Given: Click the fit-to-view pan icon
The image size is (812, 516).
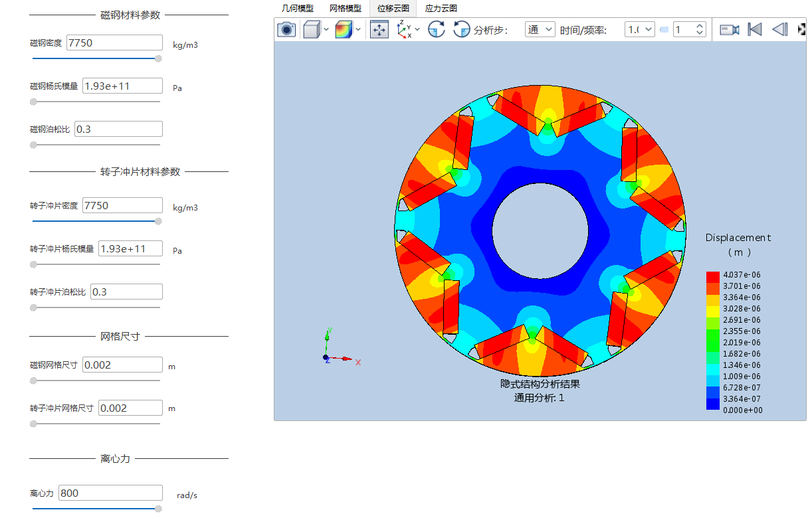Looking at the screenshot, I should (x=379, y=29).
